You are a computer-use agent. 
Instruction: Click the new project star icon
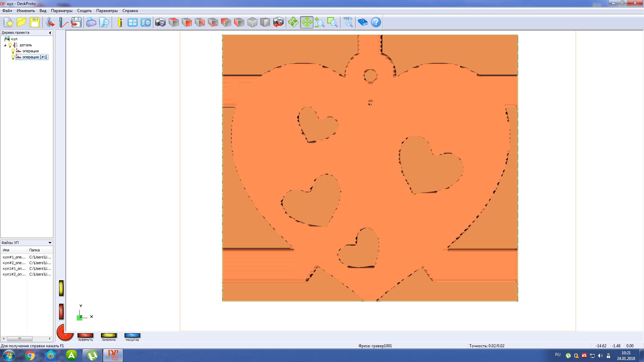pos(9,22)
